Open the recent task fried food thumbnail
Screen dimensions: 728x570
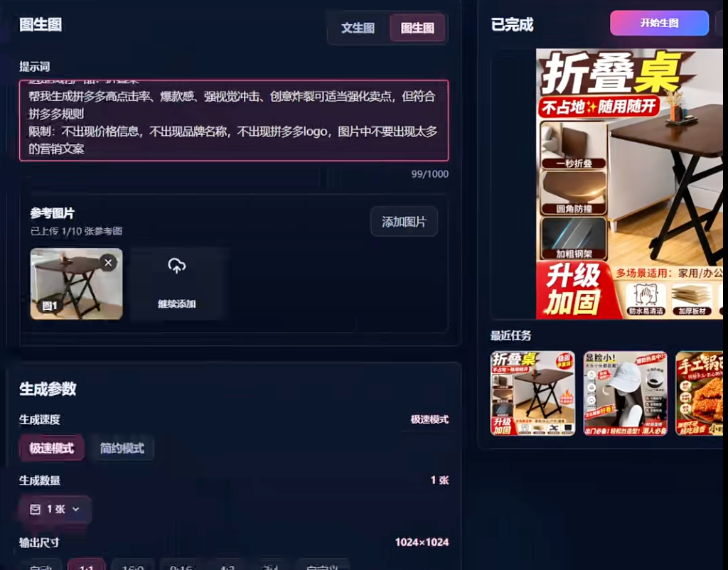tap(700, 393)
